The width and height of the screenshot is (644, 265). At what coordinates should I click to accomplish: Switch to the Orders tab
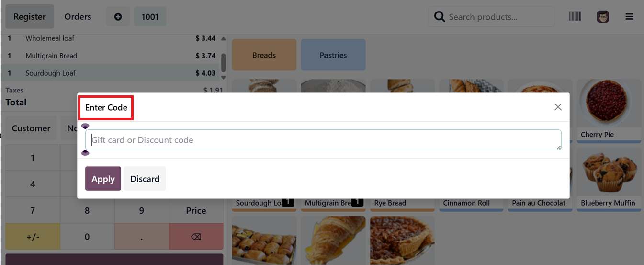tap(78, 17)
